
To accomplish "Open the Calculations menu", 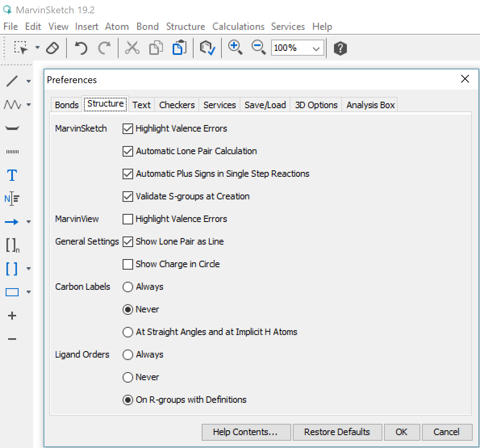I will point(238,27).
